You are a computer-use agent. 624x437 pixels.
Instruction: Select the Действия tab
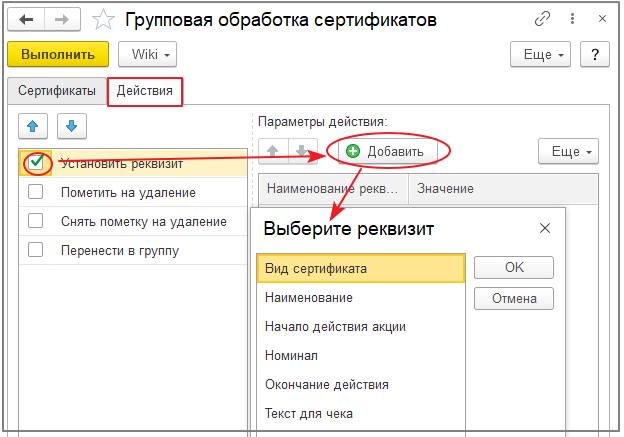click(x=145, y=91)
